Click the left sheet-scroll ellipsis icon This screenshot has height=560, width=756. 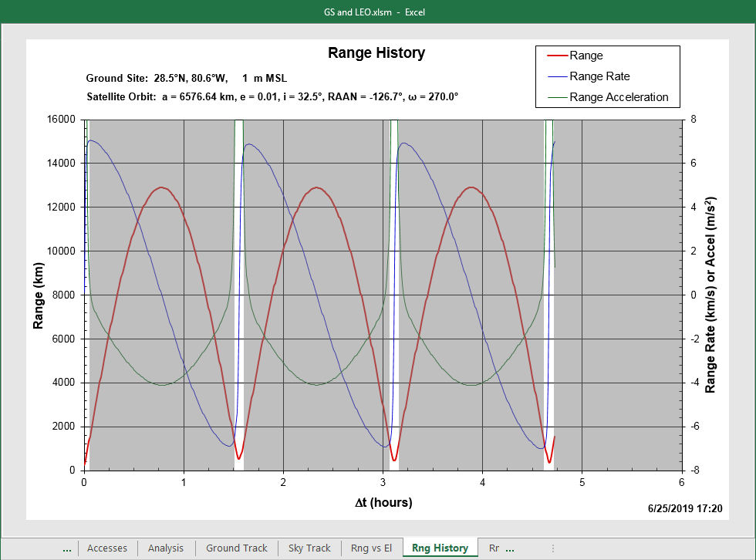tap(67, 548)
